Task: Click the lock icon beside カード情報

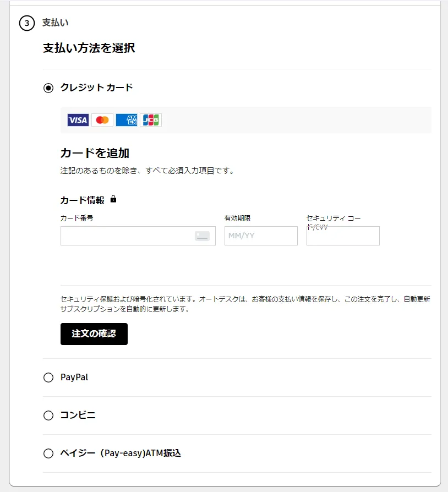Action: point(113,199)
